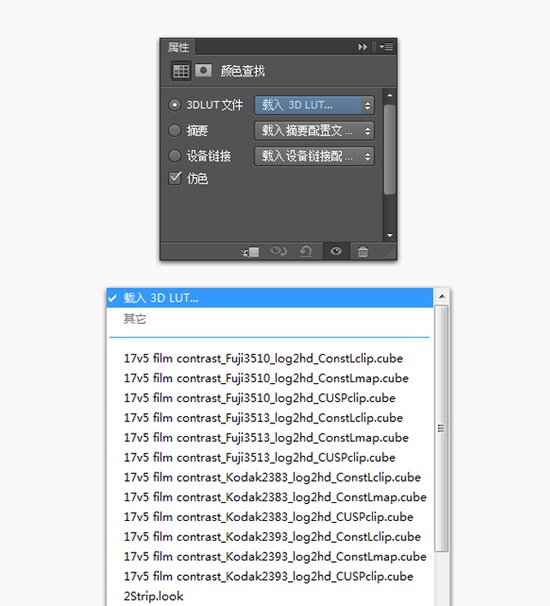
Task: Choose 其它 in the LUT list
Action: [270, 319]
